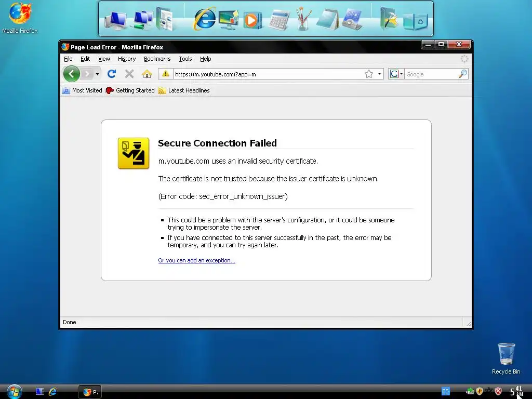
Task: Click the Stop loading X icon
Action: [129, 74]
